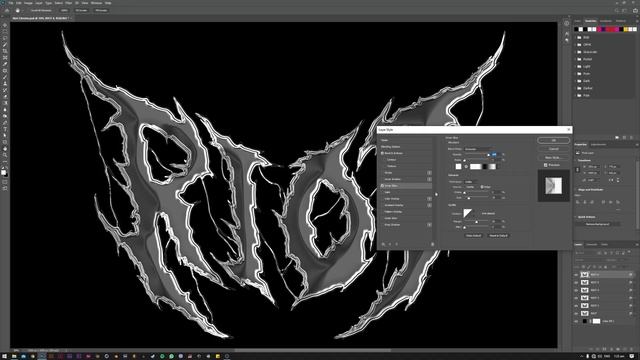Click the new group folder icon under Swatches
640x360 pixels.
617,138
